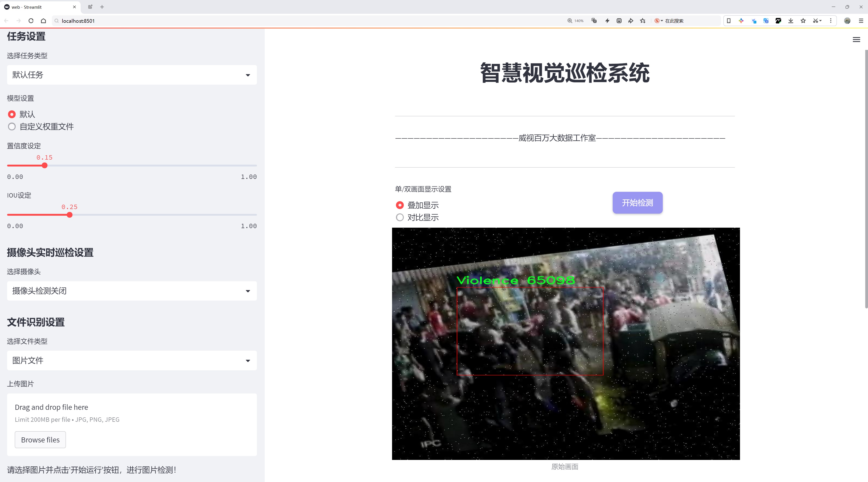Open the 摄像头检测关闭 camera dropdown
The image size is (868, 482).
132,291
